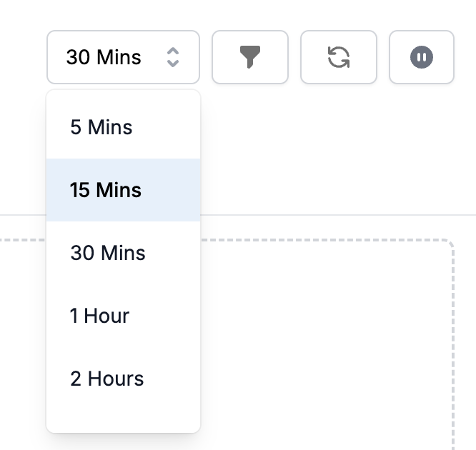Choose the 2 Hours time range
The height and width of the screenshot is (450, 476).
(x=123, y=379)
